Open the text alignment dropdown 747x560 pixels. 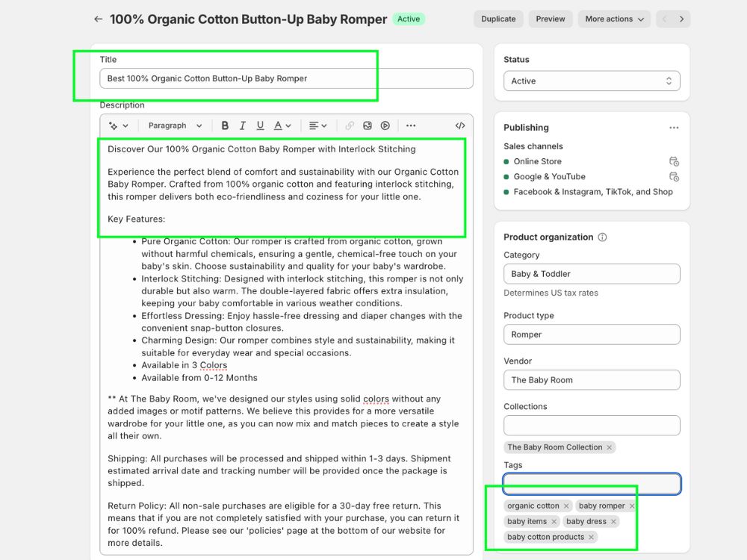point(317,125)
